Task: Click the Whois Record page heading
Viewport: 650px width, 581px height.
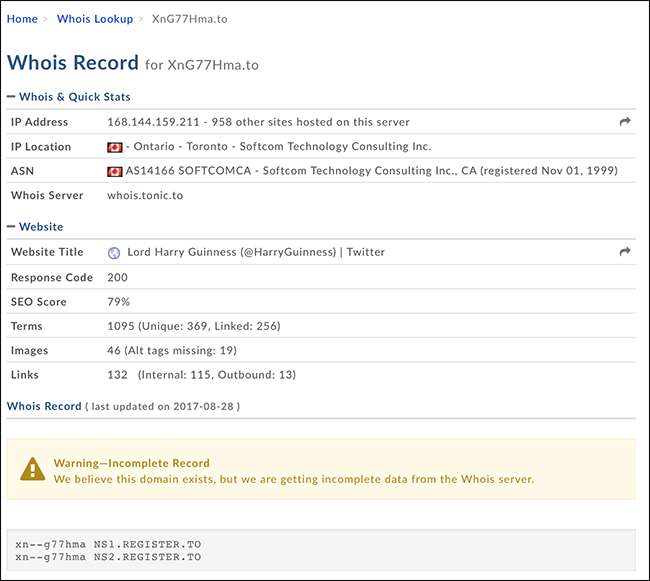Action: coord(72,63)
